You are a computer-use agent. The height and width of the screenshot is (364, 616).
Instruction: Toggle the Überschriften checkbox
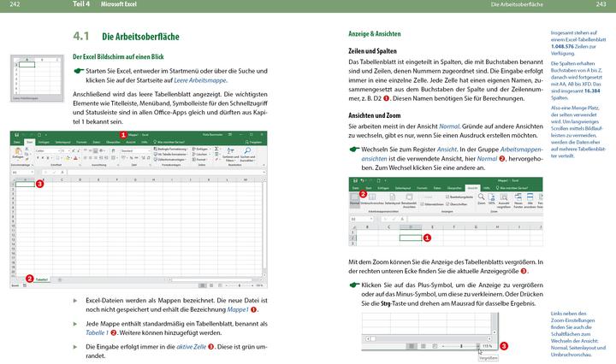(x=448, y=204)
